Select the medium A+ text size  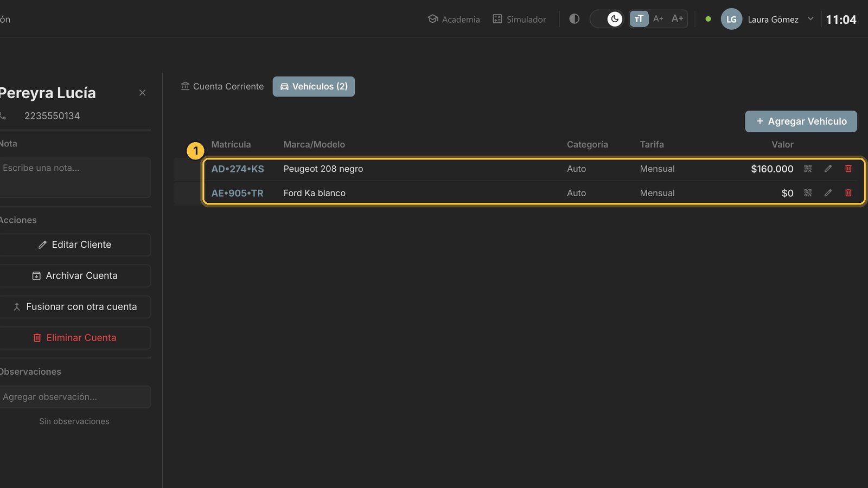tap(658, 19)
